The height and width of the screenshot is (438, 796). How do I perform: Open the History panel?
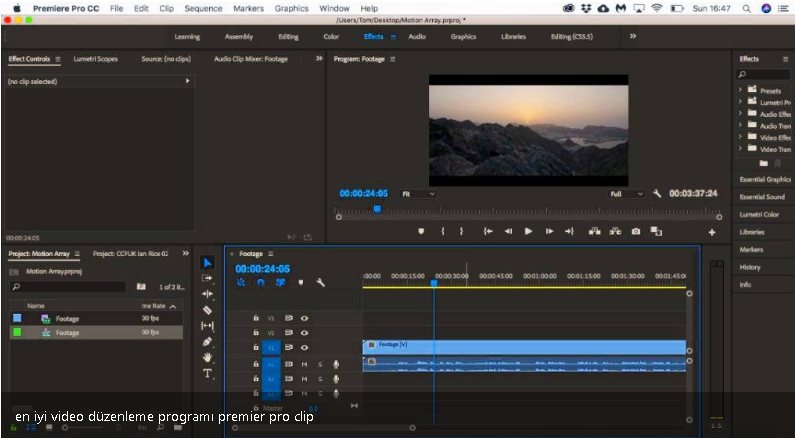(750, 267)
